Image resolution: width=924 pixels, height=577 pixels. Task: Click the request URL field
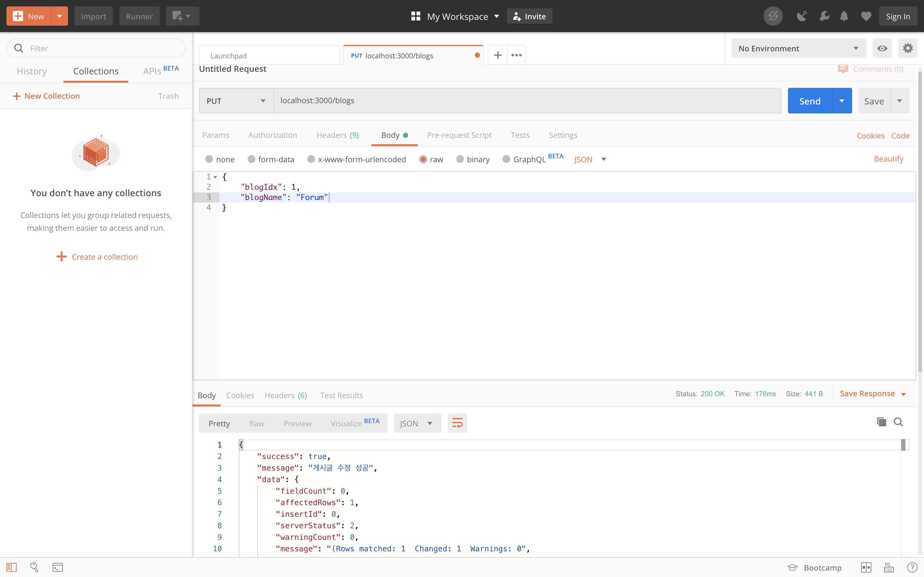click(x=527, y=101)
